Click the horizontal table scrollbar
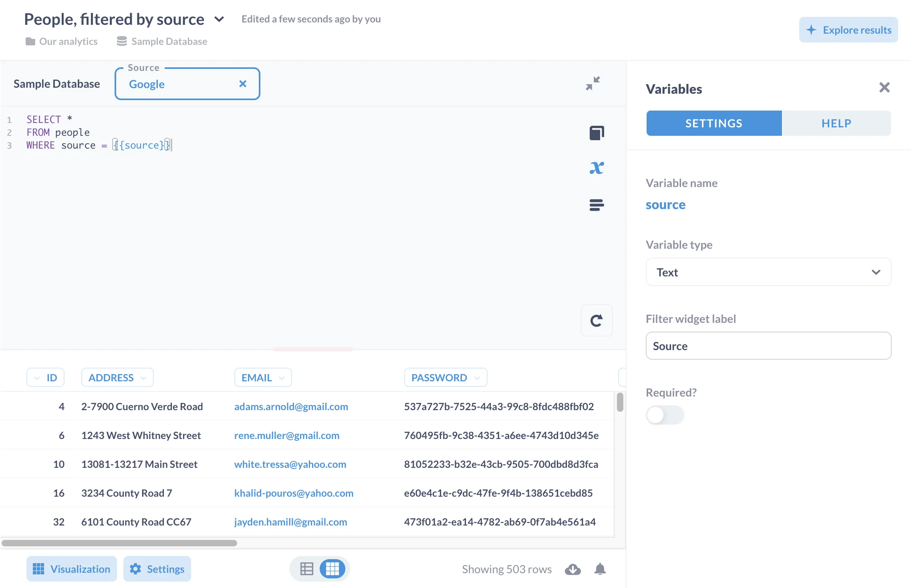Viewport: 911px width, 588px height. [x=119, y=543]
